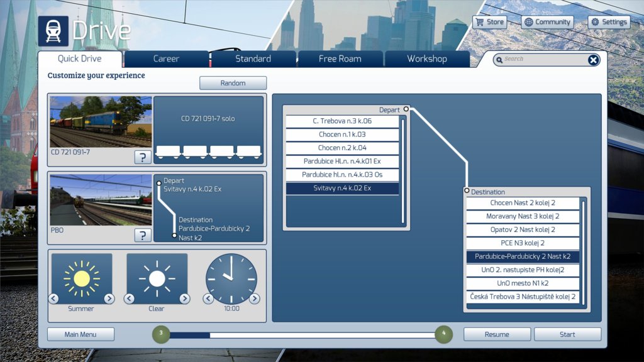The image size is (644, 362).
Task: Click the locomotive question mark help icon
Action: 143,157
